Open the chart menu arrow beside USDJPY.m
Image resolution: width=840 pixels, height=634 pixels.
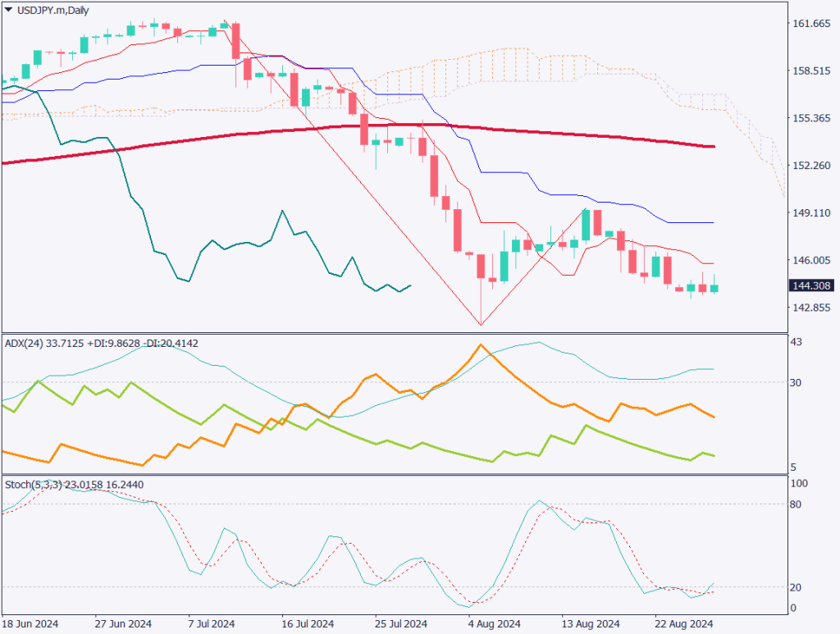tap(8, 10)
